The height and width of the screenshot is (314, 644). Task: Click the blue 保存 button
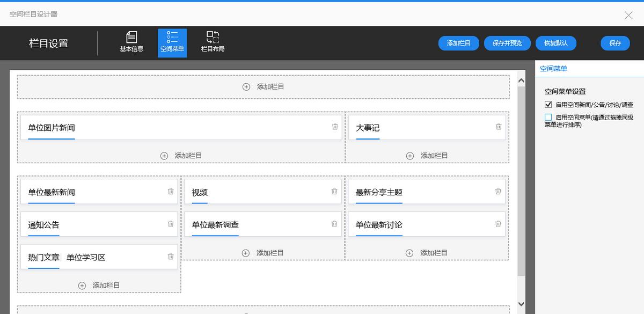point(615,43)
